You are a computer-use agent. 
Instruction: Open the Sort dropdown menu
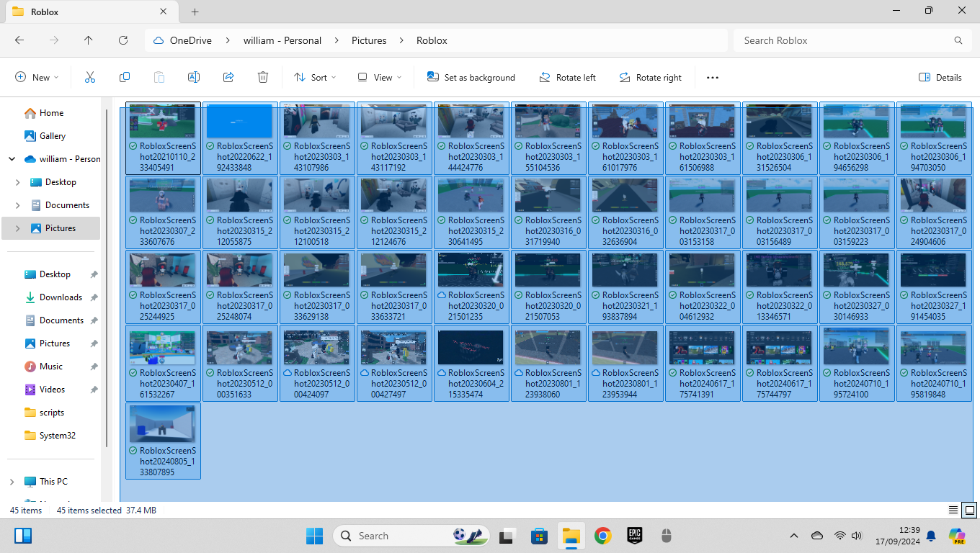315,77
